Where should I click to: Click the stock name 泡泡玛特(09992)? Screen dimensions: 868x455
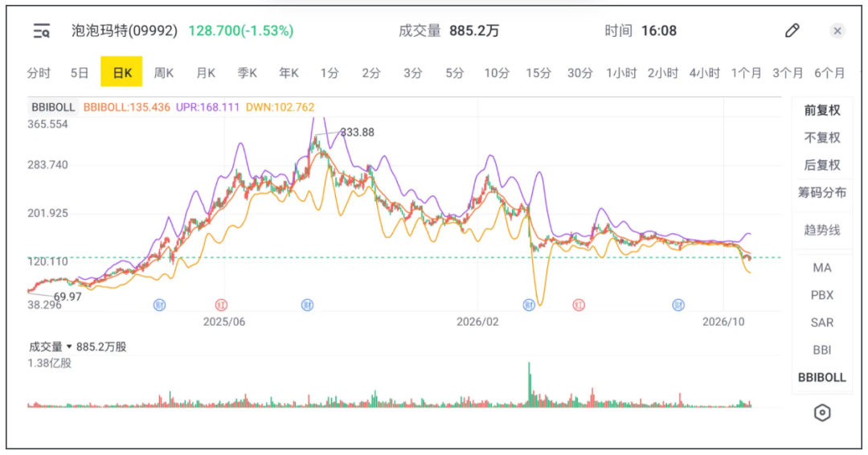tap(125, 31)
